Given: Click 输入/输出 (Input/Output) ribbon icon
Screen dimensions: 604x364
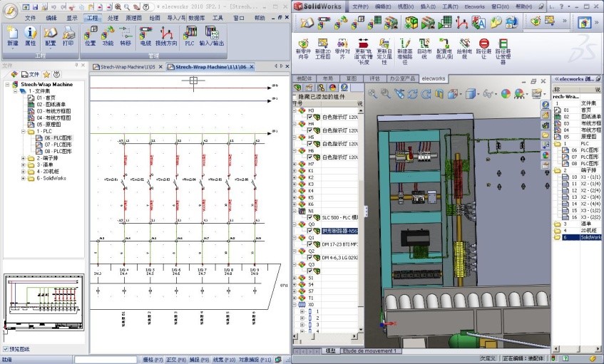Looking at the screenshot, I should 212,36.
